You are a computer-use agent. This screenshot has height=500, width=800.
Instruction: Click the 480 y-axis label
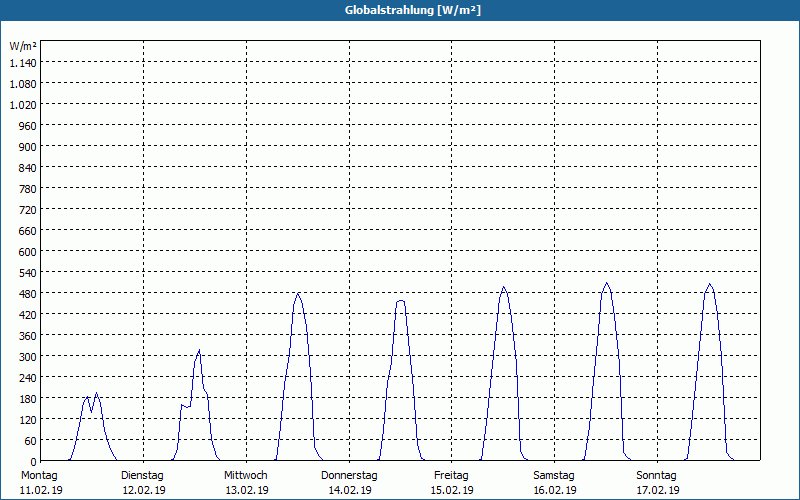tap(28, 293)
